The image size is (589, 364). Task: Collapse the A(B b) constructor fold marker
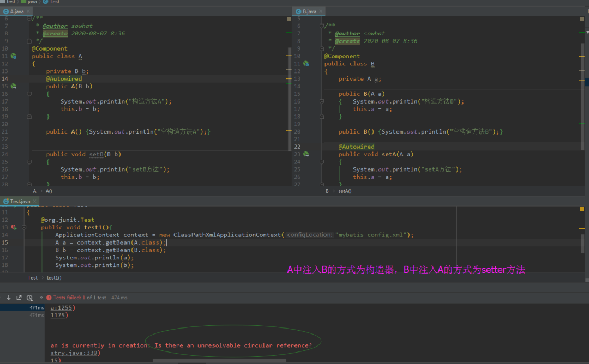[29, 94]
